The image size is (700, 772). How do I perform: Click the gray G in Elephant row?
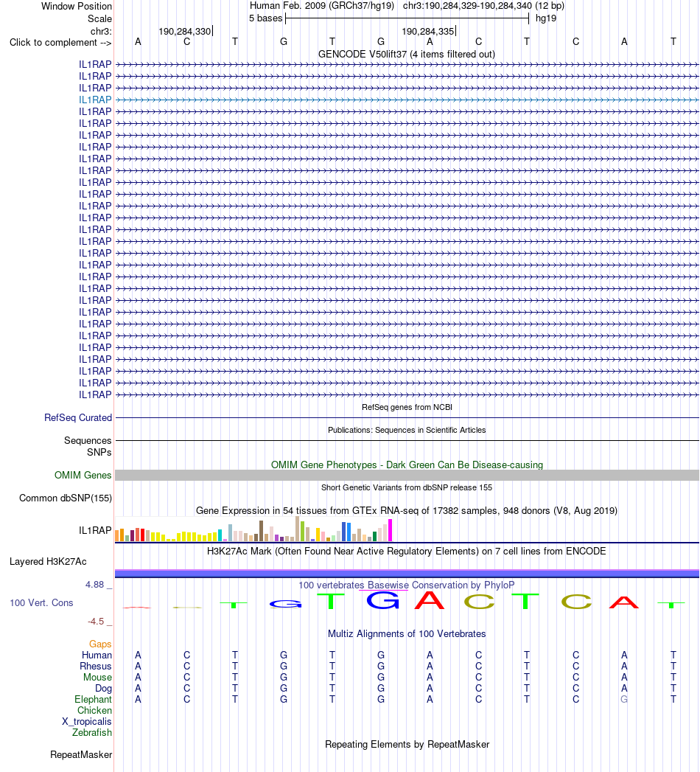click(624, 699)
